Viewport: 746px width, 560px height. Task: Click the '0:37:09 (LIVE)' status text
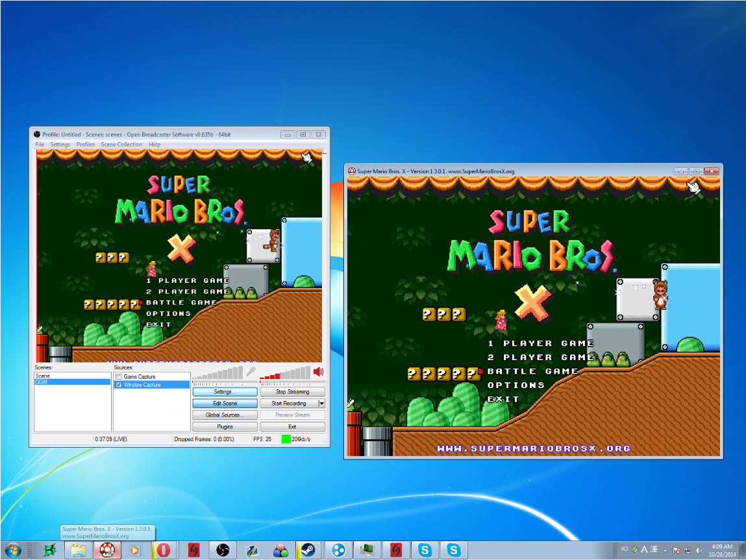point(111,439)
